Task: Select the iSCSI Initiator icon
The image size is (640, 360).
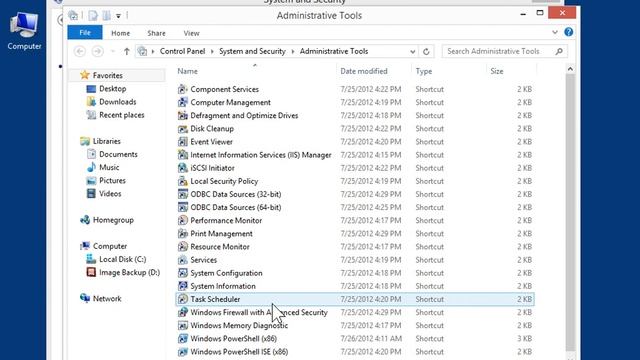Action: [182, 168]
